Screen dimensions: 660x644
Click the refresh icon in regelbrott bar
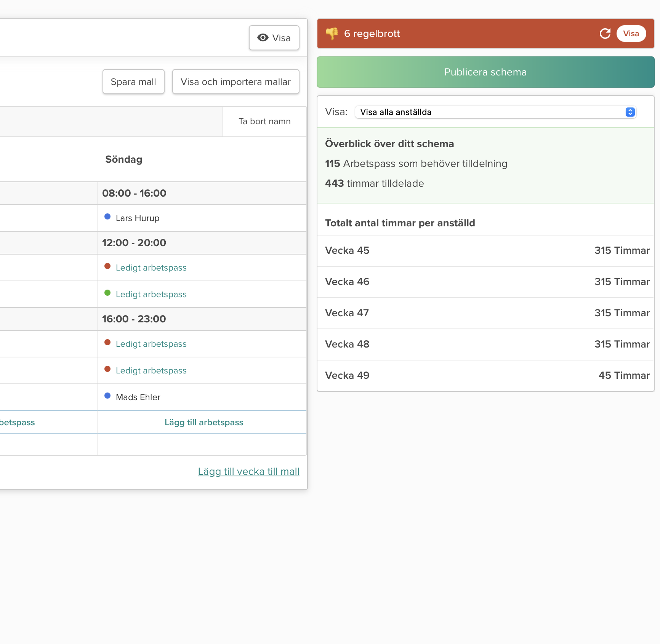point(605,34)
